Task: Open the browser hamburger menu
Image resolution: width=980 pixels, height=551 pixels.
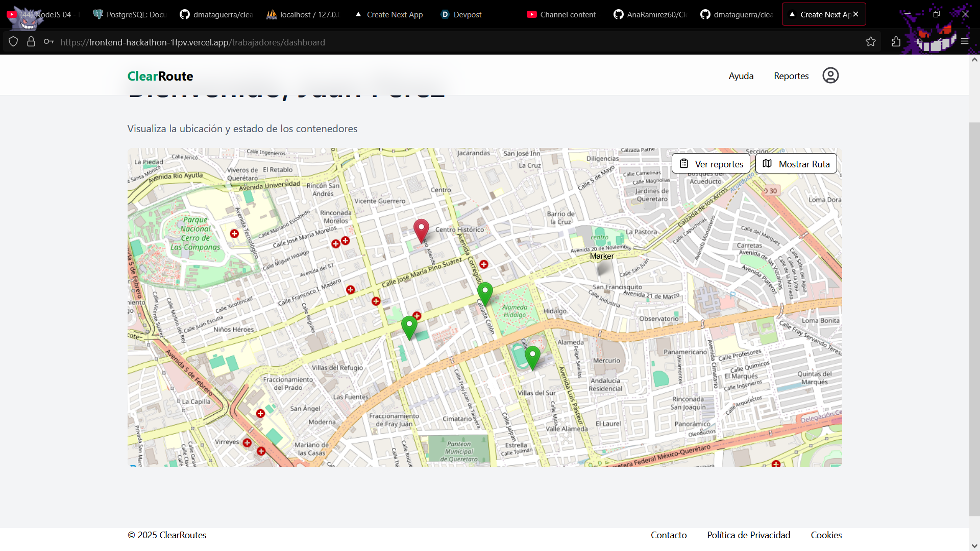Action: point(965,42)
